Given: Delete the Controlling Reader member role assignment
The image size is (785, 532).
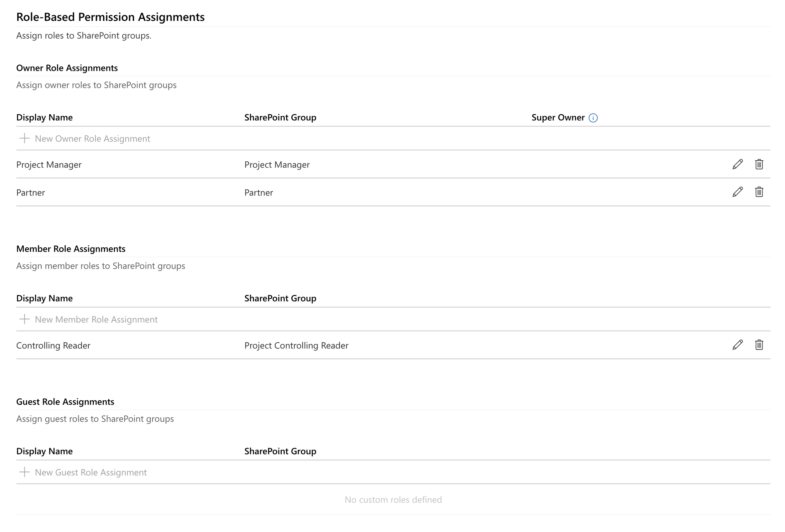Looking at the screenshot, I should pyautogui.click(x=759, y=345).
